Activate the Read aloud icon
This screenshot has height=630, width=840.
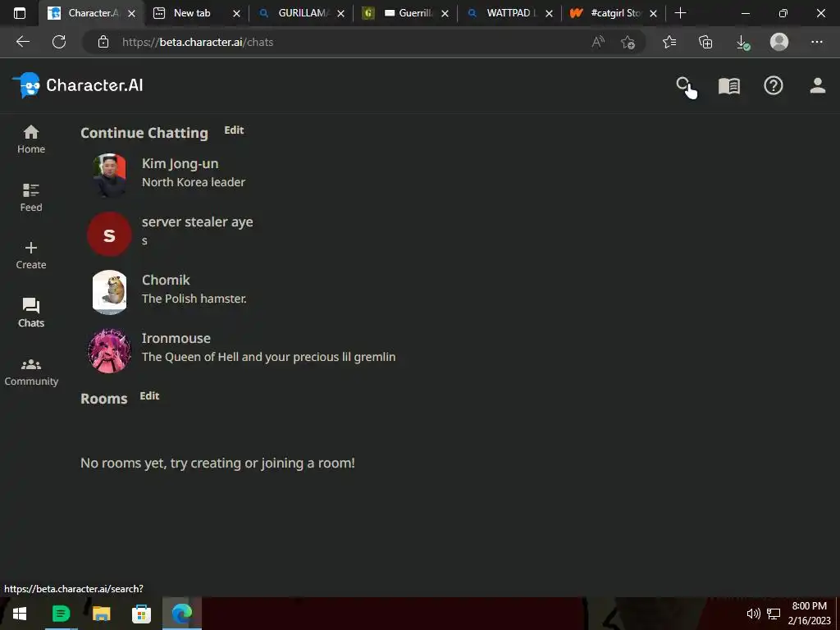click(598, 42)
